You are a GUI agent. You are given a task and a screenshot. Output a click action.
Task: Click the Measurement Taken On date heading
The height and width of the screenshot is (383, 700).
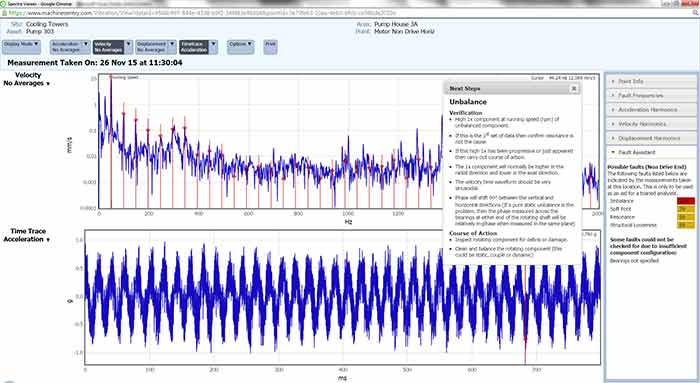click(x=95, y=63)
